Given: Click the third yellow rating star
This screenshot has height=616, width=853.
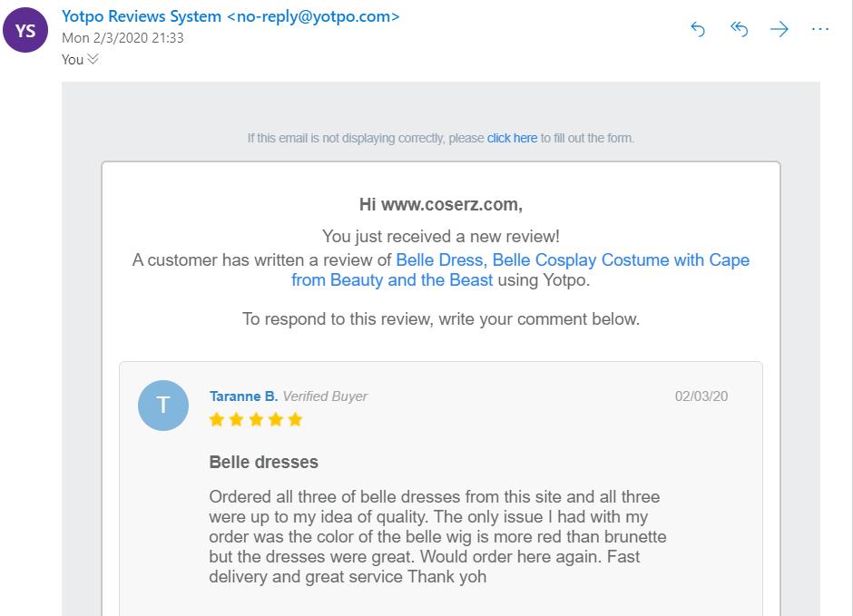Looking at the screenshot, I should pyautogui.click(x=256, y=419).
